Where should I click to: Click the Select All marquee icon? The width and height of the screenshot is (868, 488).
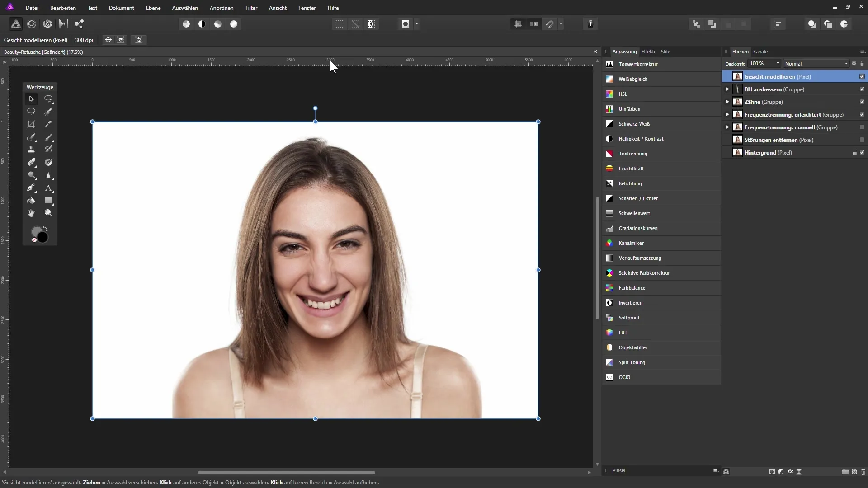point(340,24)
